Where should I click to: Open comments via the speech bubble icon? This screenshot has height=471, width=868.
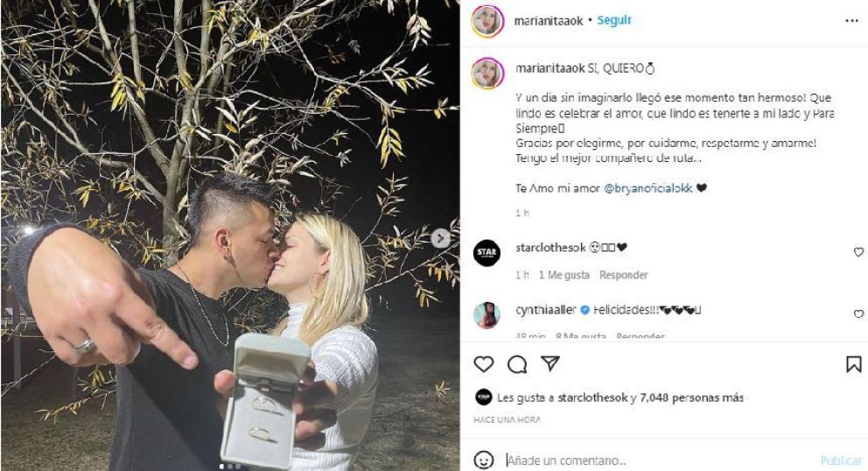[517, 364]
